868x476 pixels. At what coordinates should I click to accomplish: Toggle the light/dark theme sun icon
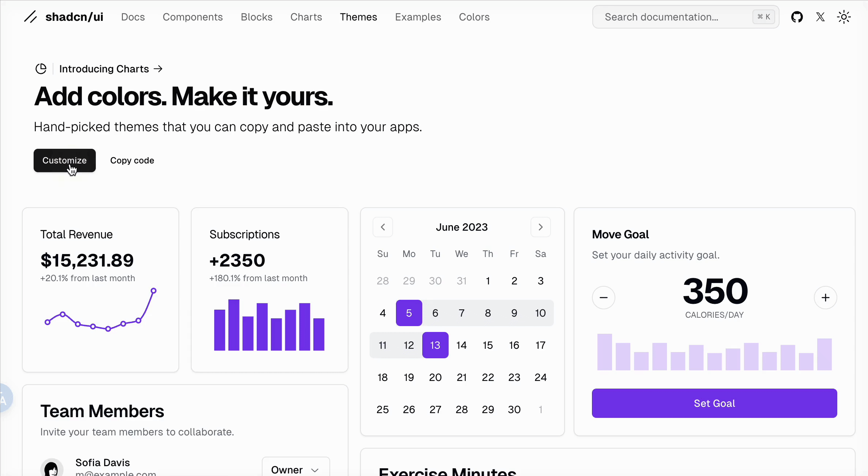click(844, 17)
